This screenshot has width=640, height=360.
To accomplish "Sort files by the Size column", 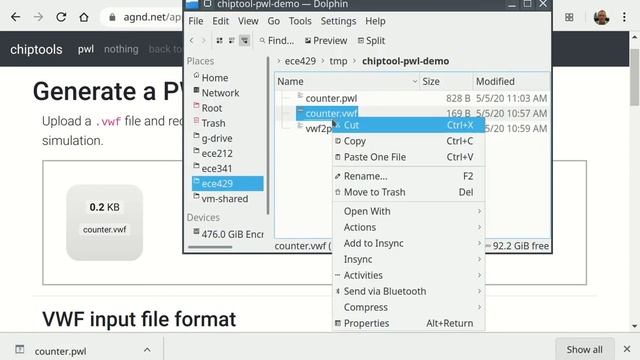I will [446, 81].
